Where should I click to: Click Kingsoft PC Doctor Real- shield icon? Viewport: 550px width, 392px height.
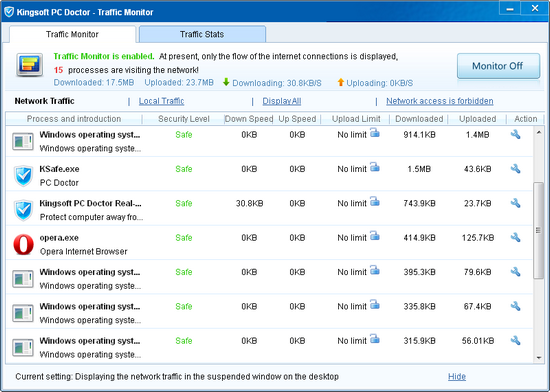(x=24, y=210)
